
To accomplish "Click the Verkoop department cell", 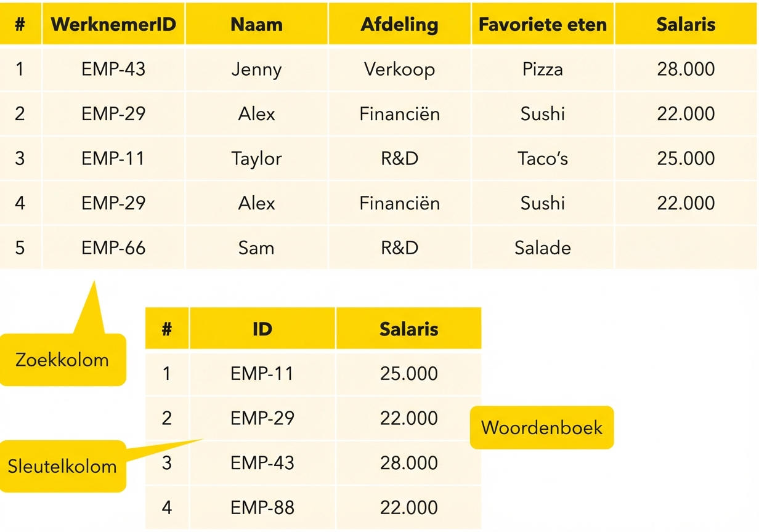I will (399, 69).
